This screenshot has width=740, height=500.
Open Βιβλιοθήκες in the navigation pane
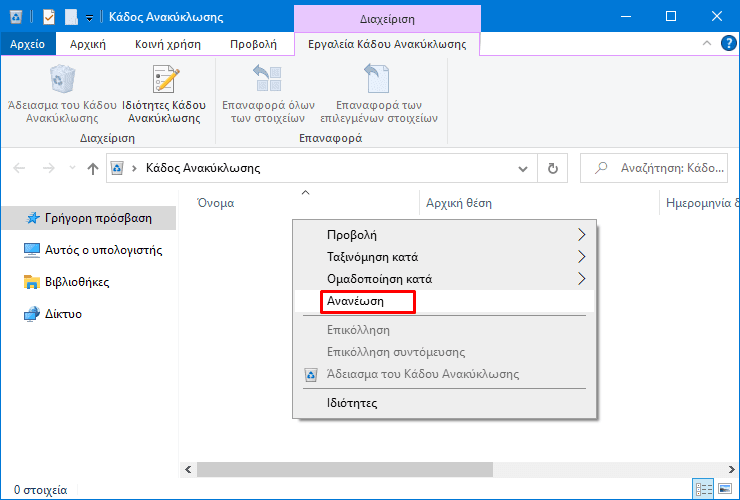[67, 282]
